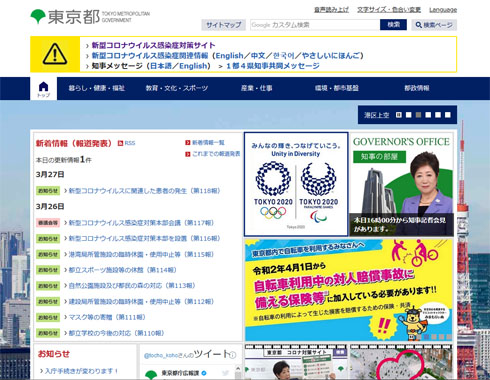Click the サイトマップ button
This screenshot has height=380, width=490.
(223, 25)
